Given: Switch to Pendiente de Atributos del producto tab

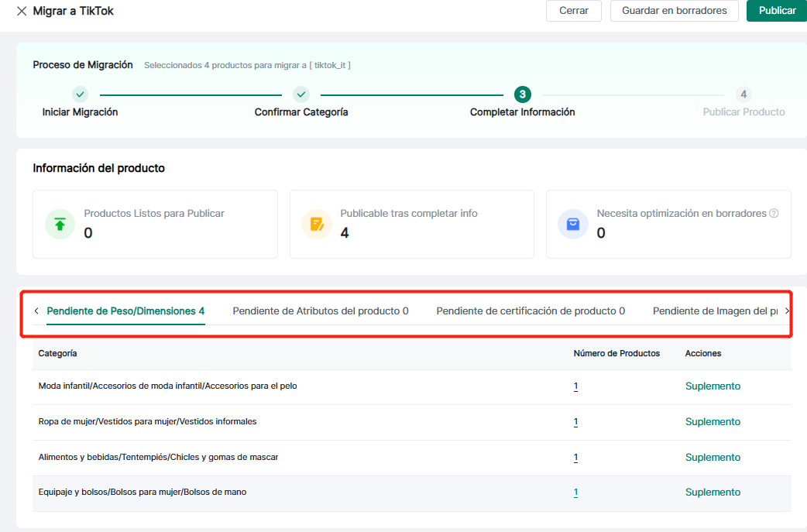Looking at the screenshot, I should click(x=321, y=311).
